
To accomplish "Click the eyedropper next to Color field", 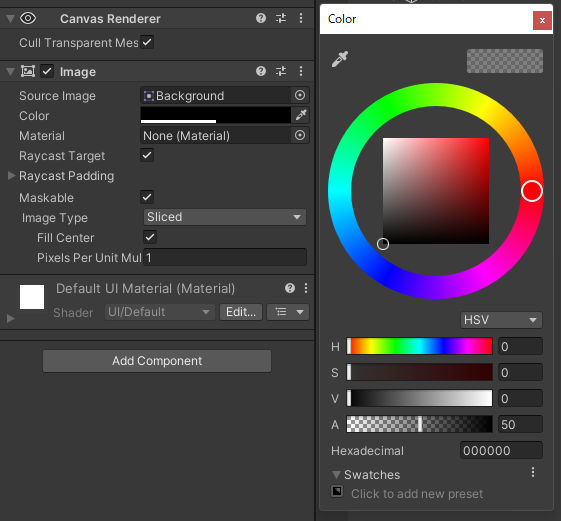I will point(301,115).
